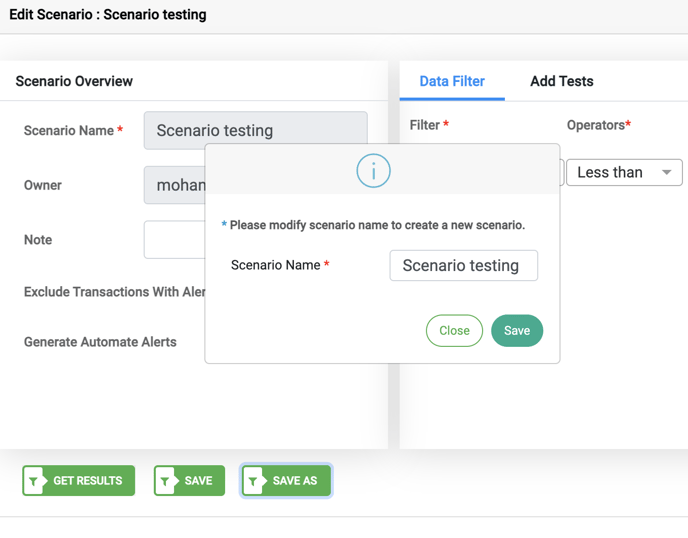The width and height of the screenshot is (688, 538).
Task: Click the Scenario Name field in overview
Action: 256,130
